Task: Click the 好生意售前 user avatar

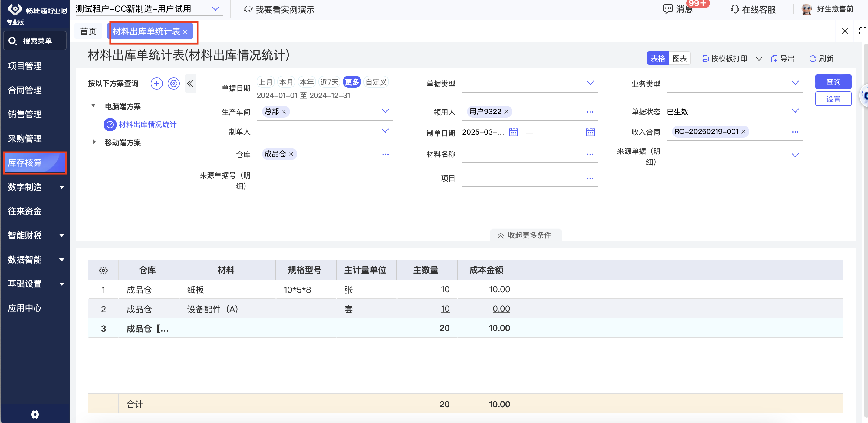Action: (806, 9)
